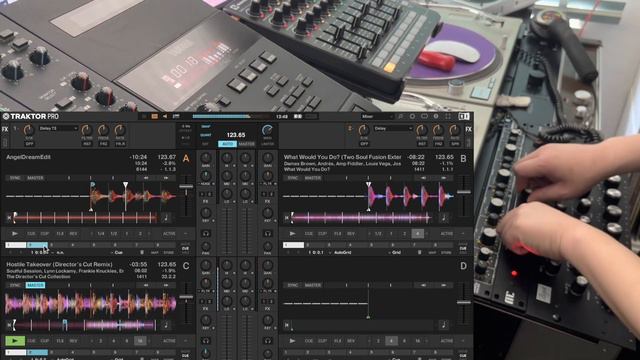Click FLX flux button on deck C

tap(60, 341)
